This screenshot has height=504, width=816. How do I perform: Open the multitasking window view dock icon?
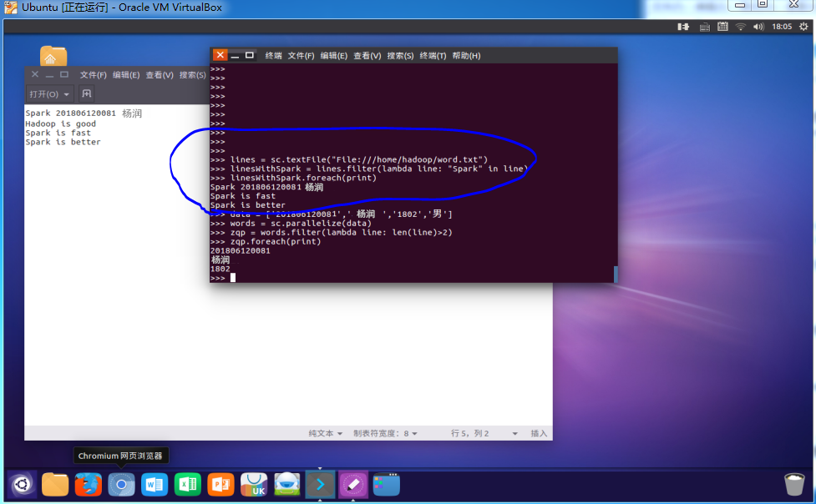coord(387,485)
